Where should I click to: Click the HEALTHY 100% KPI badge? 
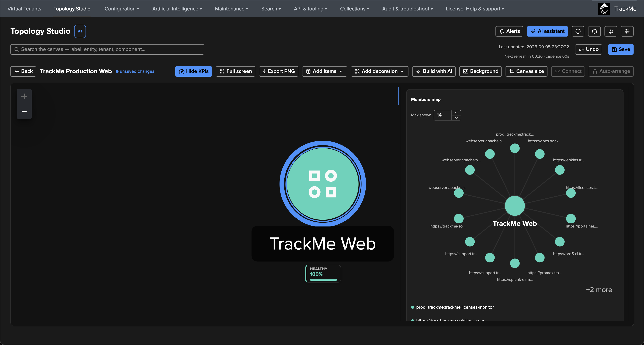pos(323,274)
